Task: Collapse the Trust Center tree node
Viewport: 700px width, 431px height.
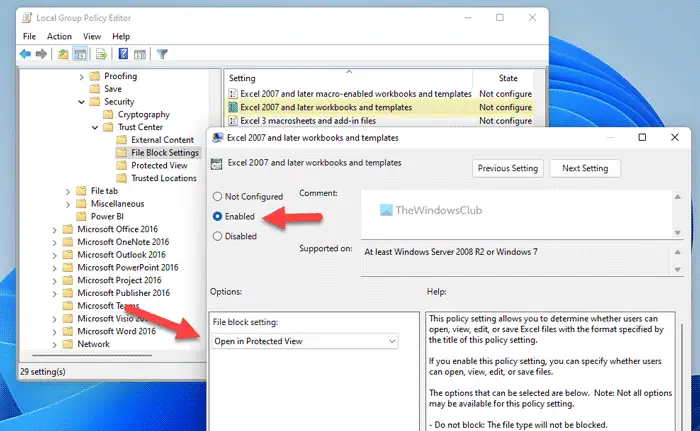Action: pos(95,127)
